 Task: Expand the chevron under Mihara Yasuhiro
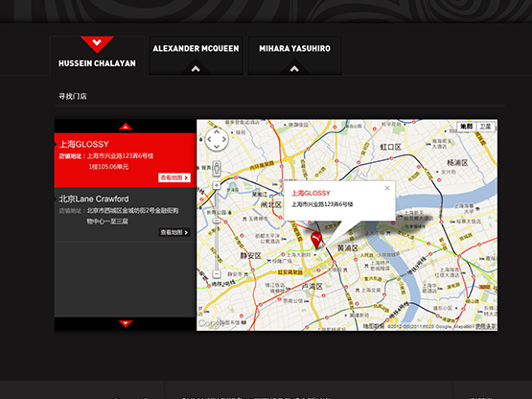294,69
